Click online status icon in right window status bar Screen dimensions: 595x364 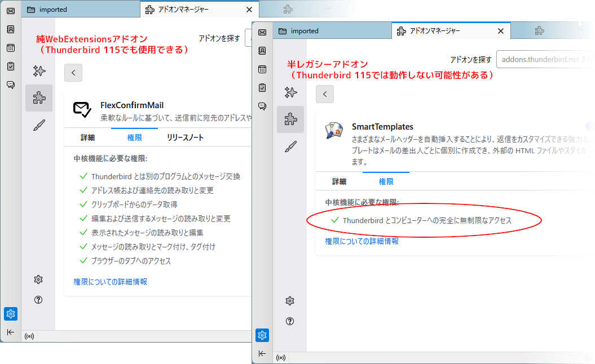(x=281, y=358)
